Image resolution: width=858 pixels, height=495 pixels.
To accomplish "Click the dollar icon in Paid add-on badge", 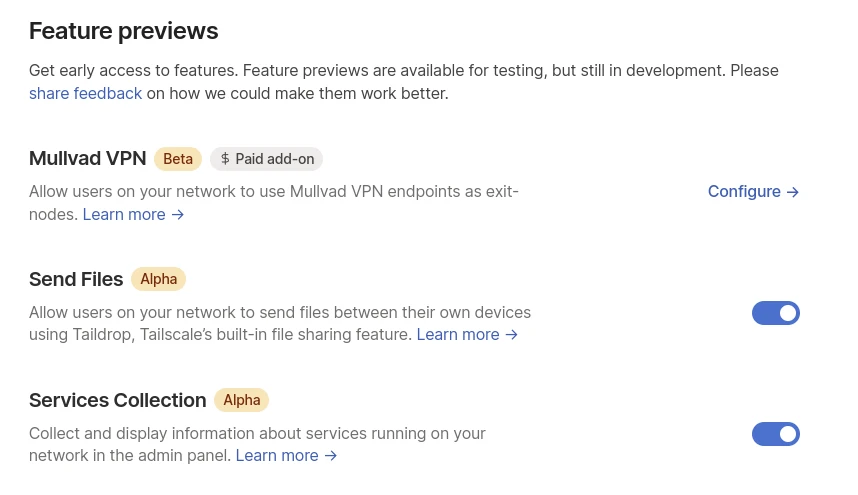I will click(225, 159).
